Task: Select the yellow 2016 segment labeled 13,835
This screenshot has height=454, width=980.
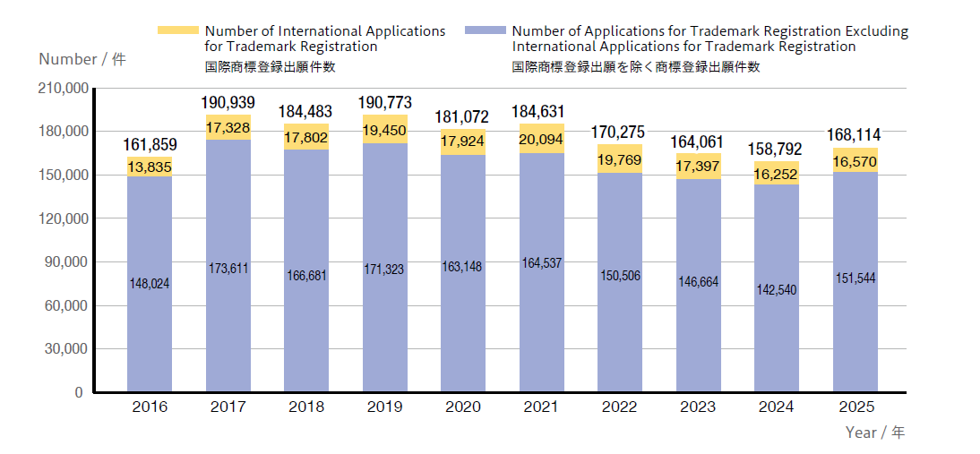Action: [150, 167]
